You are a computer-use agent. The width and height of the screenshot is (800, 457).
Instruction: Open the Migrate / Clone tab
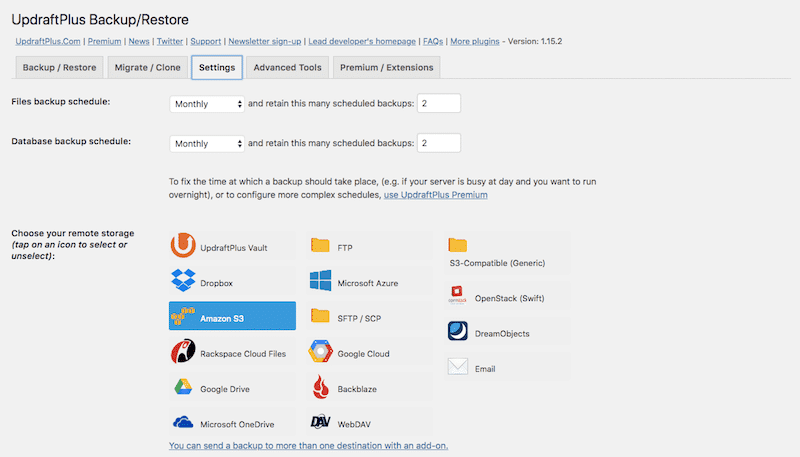point(147,67)
